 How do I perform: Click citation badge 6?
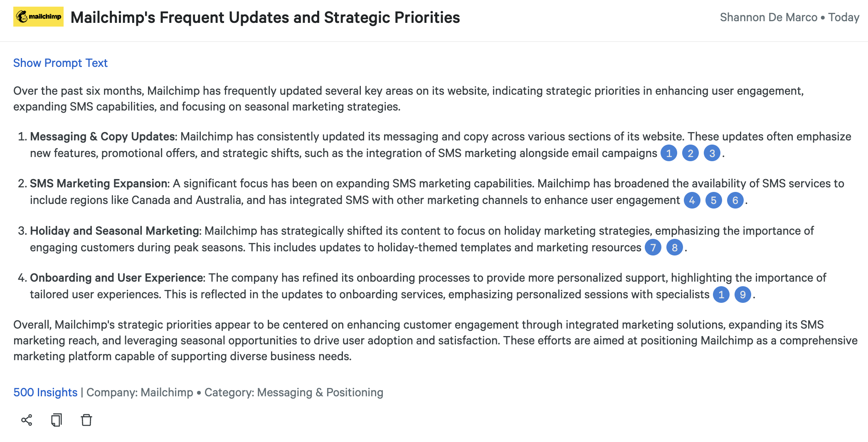tap(735, 201)
